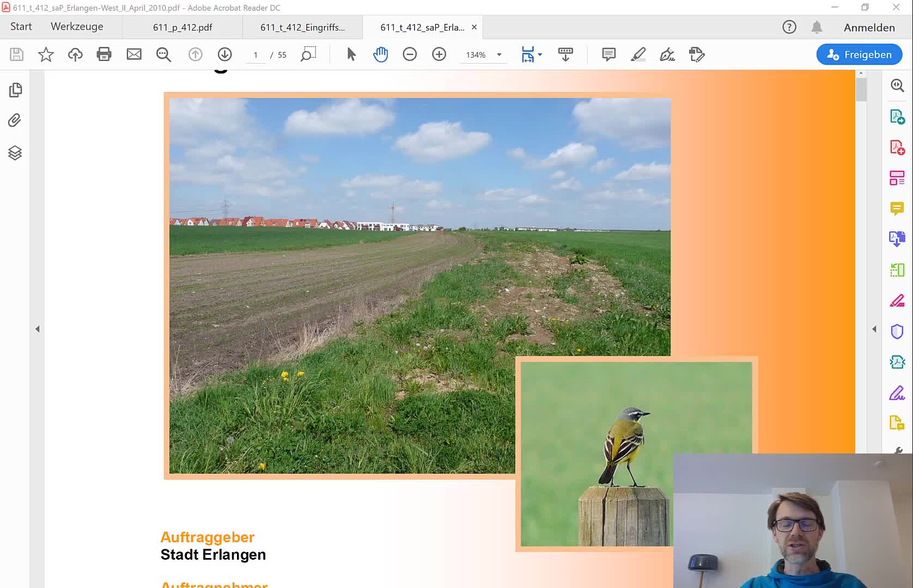Image resolution: width=913 pixels, height=588 pixels.
Task: Click Anmelden to sign in
Action: tap(868, 27)
